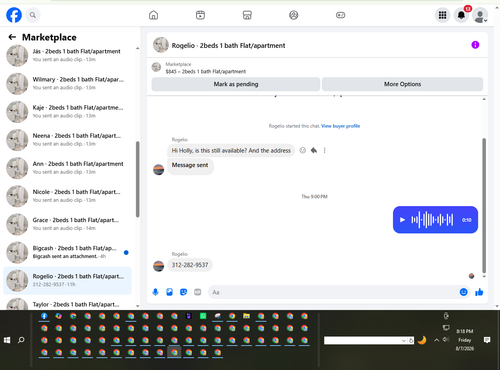Open the 8:18 PM clock and calendar
Image resolution: width=500 pixels, height=370 pixels.
[x=465, y=340]
